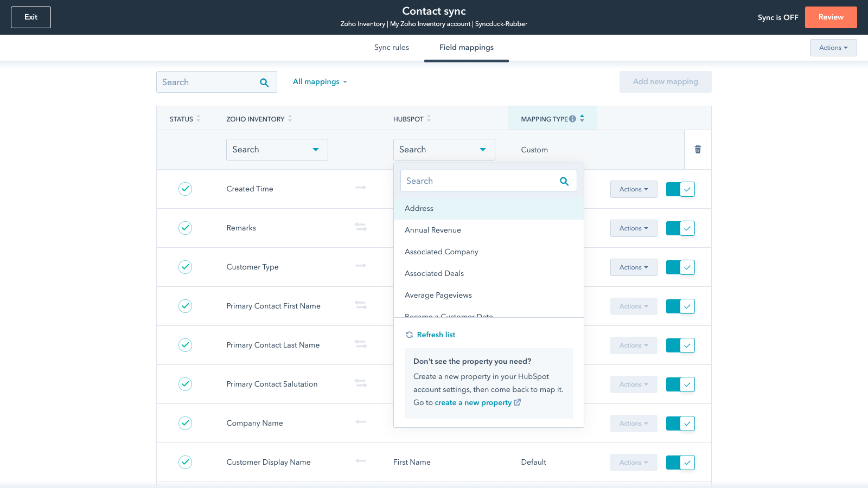Turn off the Company Name mapping switch

680,423
